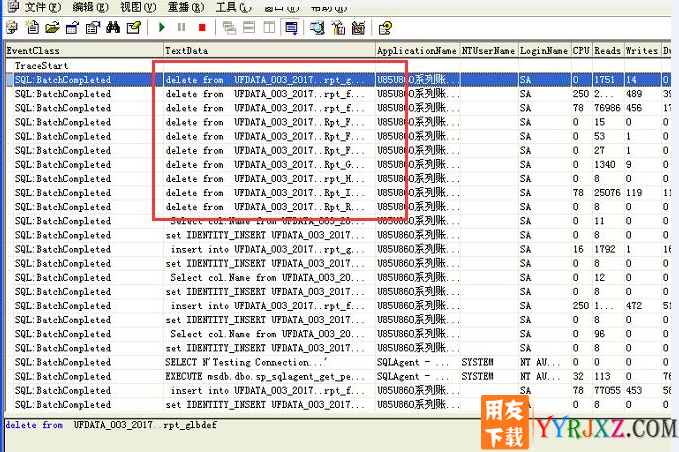Click the Open Trace Table icon
This screenshot has width=679, height=452.
[x=72, y=28]
